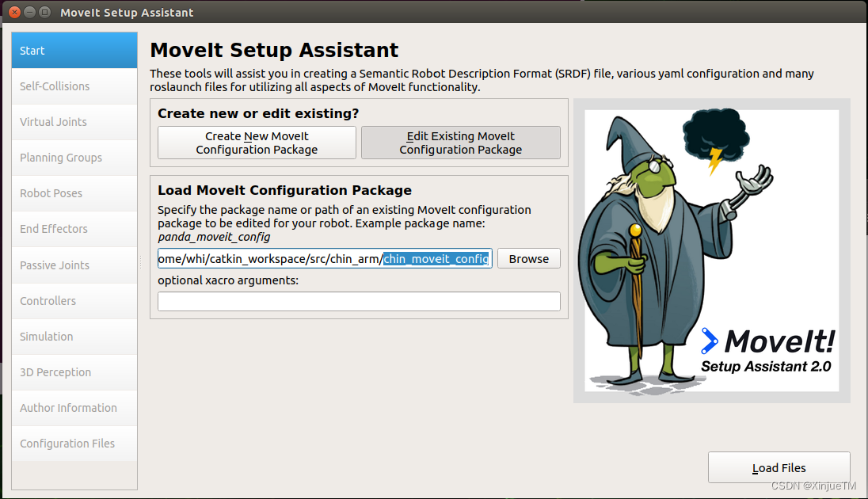The width and height of the screenshot is (868, 499).
Task: Click the optional xacro arguments field
Action: coord(359,301)
